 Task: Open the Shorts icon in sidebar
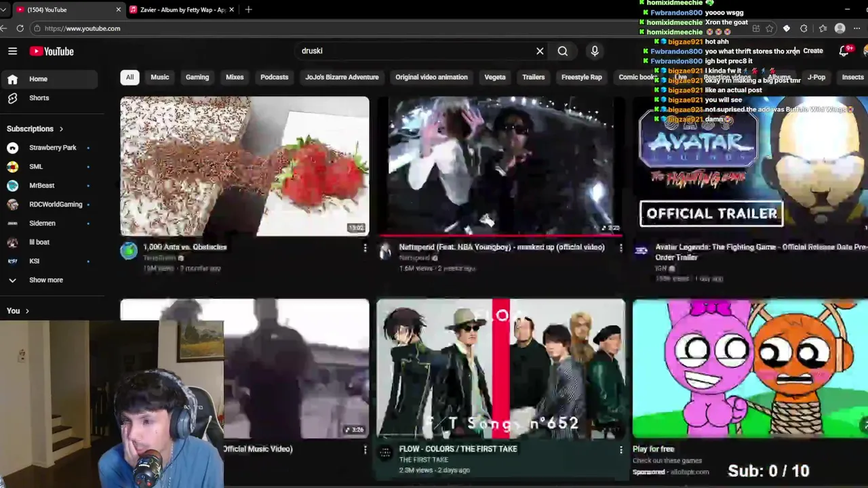pyautogui.click(x=12, y=98)
